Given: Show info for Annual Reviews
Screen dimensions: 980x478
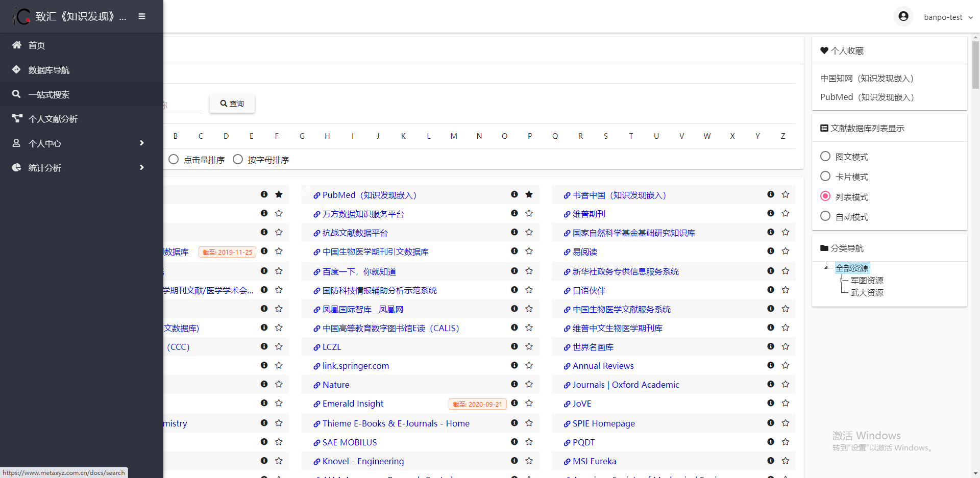Looking at the screenshot, I should click(771, 365).
